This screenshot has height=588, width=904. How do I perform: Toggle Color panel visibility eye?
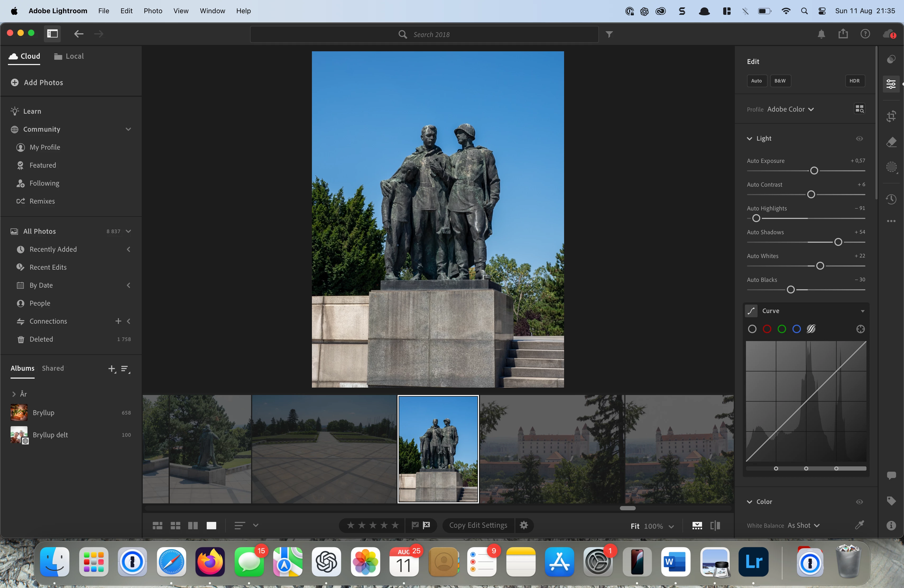859,502
